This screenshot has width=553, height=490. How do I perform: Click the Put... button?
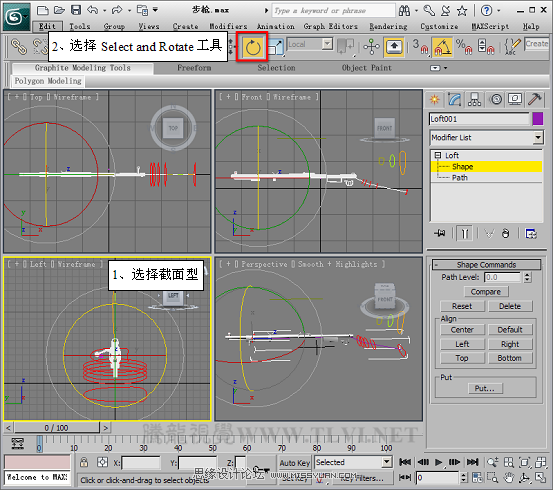(x=485, y=388)
